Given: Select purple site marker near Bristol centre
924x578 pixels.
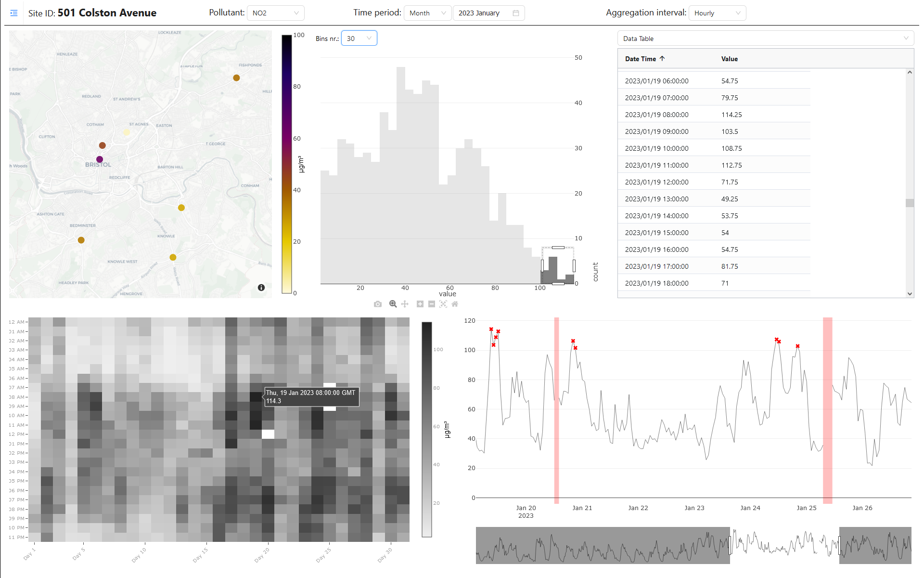Looking at the screenshot, I should pyautogui.click(x=100, y=159).
